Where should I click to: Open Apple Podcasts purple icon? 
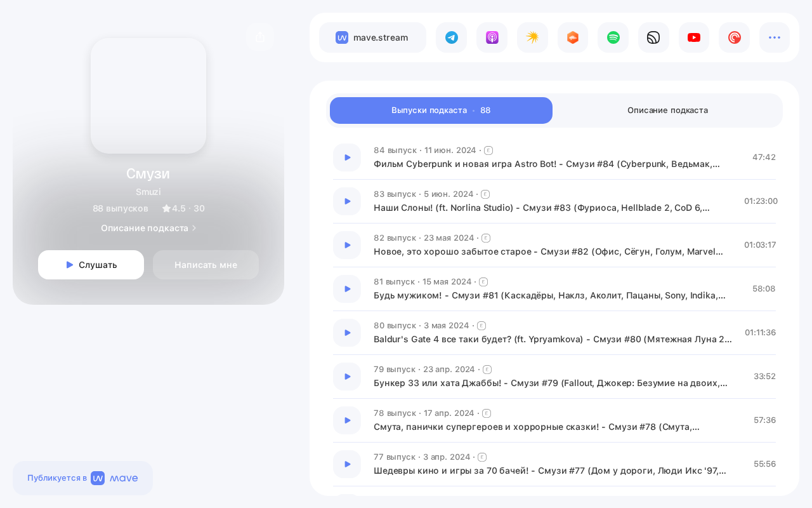pyautogui.click(x=492, y=37)
